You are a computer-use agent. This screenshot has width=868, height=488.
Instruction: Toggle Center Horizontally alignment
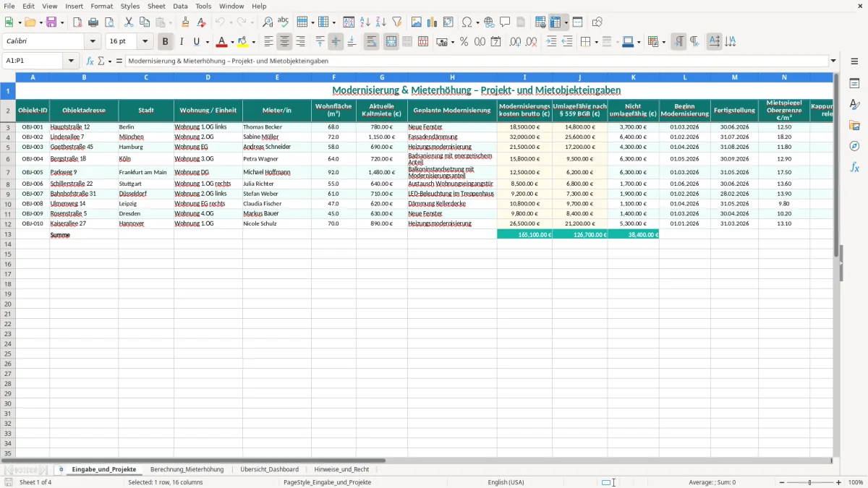[x=284, y=42]
